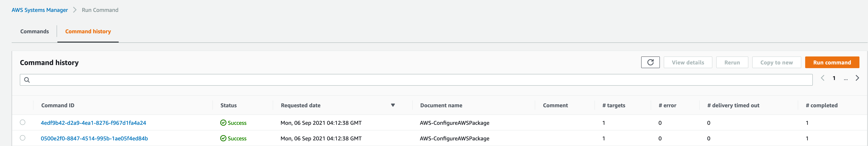Click Success status icon for 4edf9b42 command
This screenshot has width=868, height=146.
tap(223, 123)
